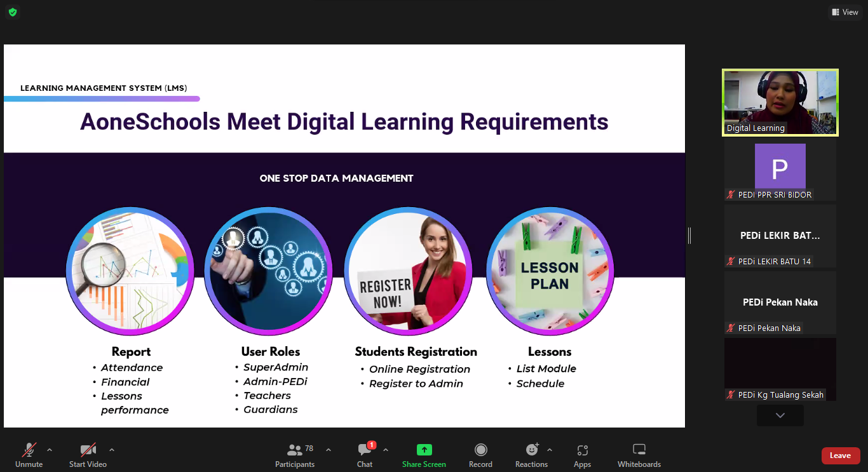
Task: Click unread badge on Chat icon
Action: 372,445
